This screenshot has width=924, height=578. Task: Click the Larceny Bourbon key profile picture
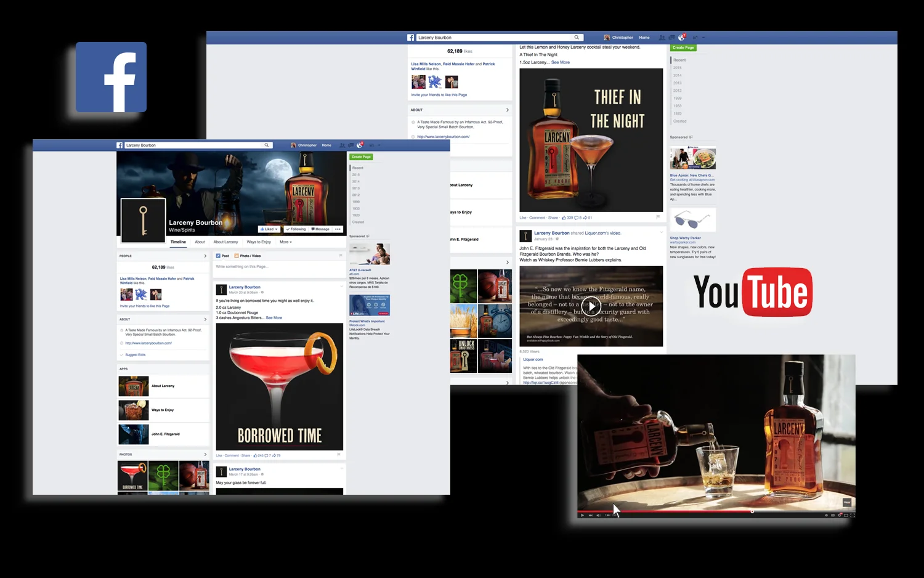(143, 220)
